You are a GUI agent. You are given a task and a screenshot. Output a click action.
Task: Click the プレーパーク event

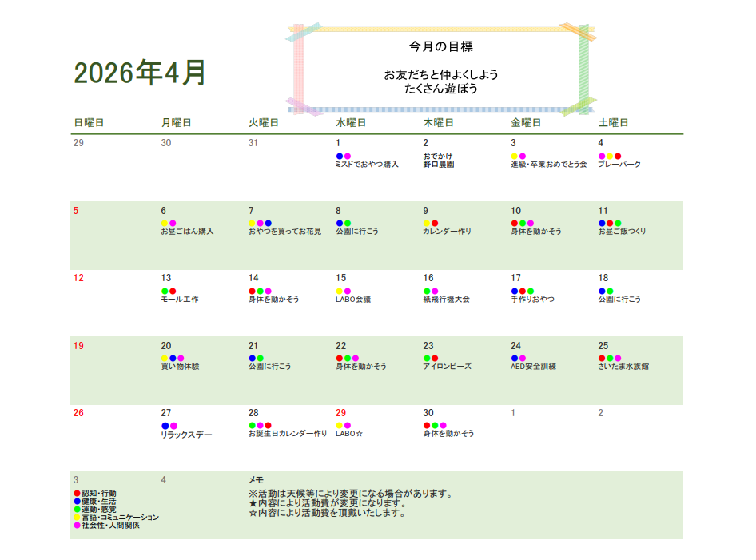pos(619,165)
